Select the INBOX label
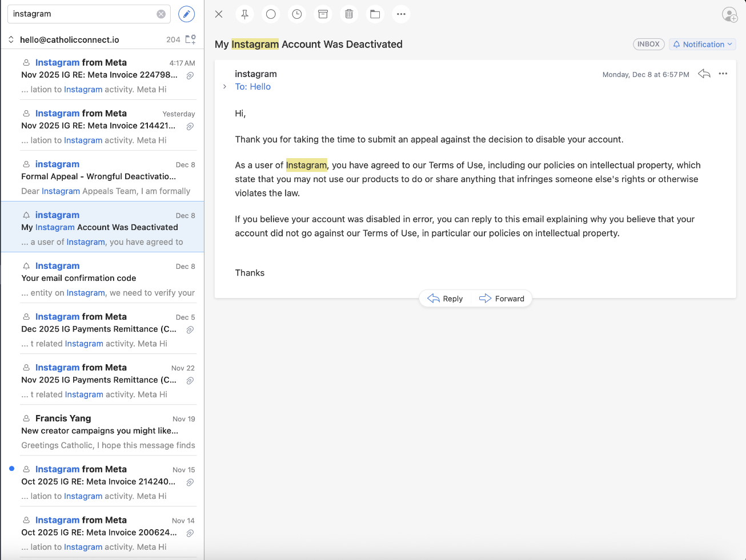The width and height of the screenshot is (746, 560). pos(648,43)
